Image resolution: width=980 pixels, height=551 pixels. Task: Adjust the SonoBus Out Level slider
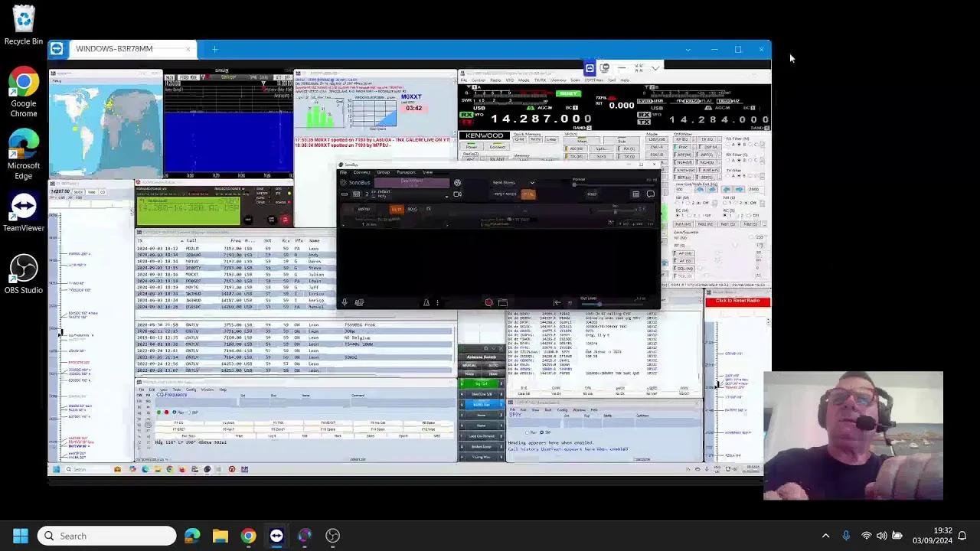(x=612, y=303)
